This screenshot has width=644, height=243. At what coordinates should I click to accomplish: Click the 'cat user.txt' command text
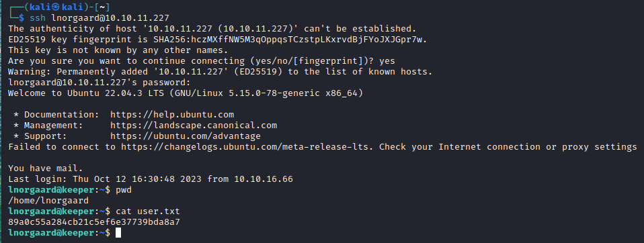click(x=147, y=211)
